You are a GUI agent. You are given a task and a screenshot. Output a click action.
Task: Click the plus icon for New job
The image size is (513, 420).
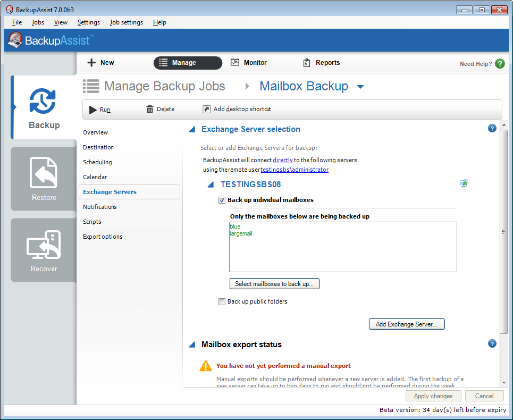coord(91,63)
